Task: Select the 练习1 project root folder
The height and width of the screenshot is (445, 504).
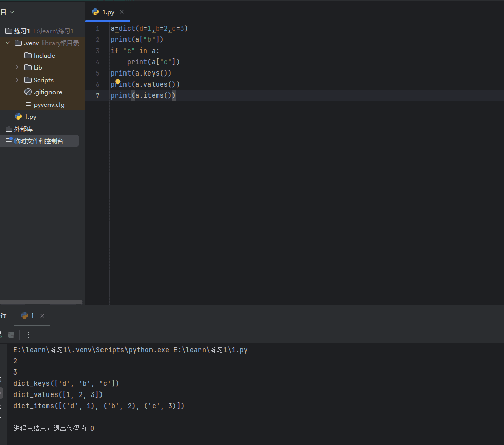Action: [x=22, y=31]
